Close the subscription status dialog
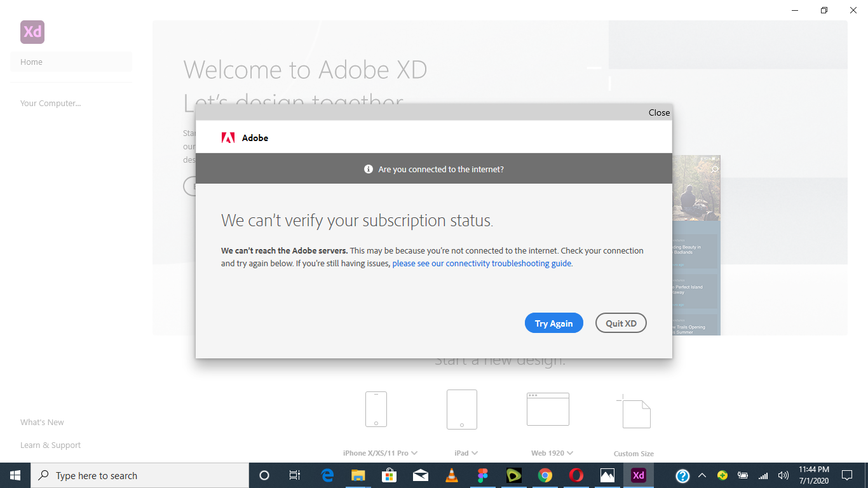Screen dimensions: 868x488 (x=659, y=112)
